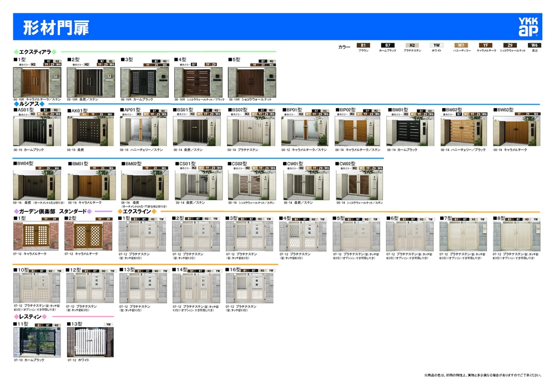The height and width of the screenshot is (392, 555).
Task: Click the 07-10 カームブラック caption under レスティン 11型
Action: point(29,360)
